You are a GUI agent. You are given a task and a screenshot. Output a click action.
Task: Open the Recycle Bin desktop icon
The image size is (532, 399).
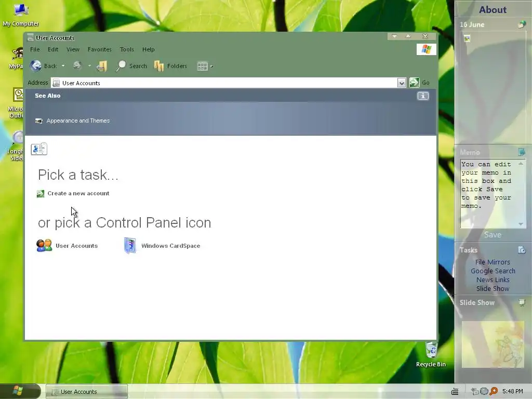431,354
